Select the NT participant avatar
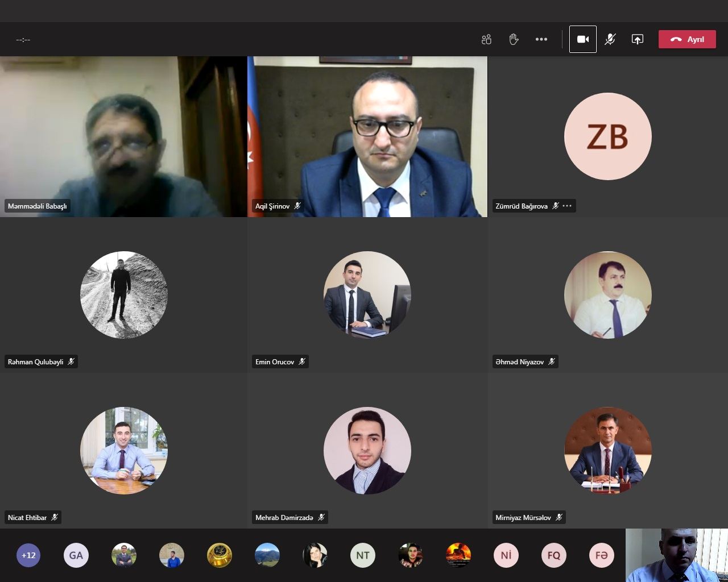The image size is (728, 582). pos(363,555)
